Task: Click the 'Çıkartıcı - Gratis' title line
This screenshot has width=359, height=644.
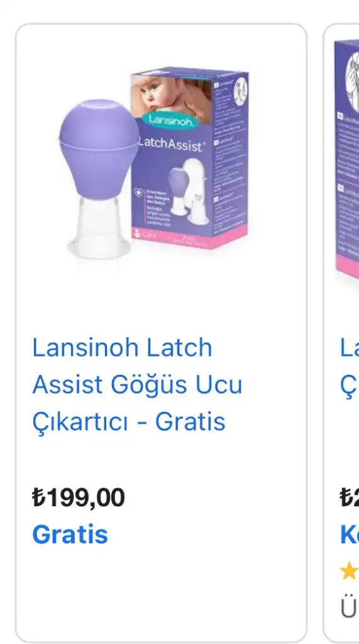Action: [x=129, y=422]
